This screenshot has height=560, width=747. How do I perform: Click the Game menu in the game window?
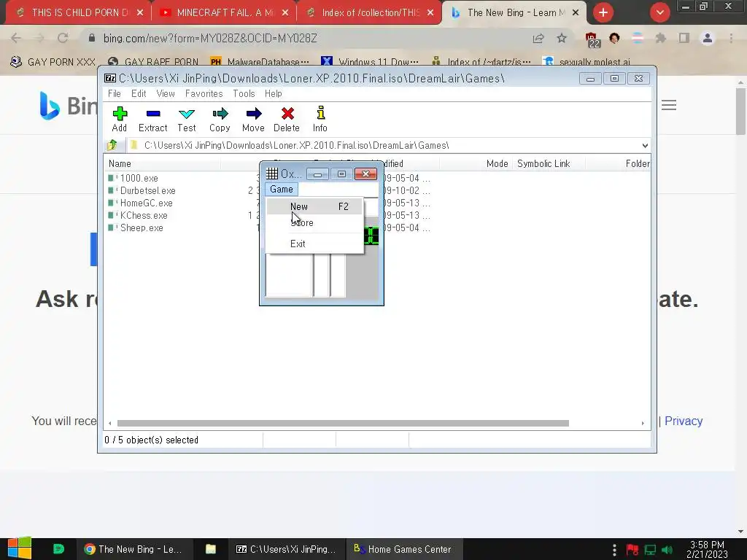tap(282, 189)
